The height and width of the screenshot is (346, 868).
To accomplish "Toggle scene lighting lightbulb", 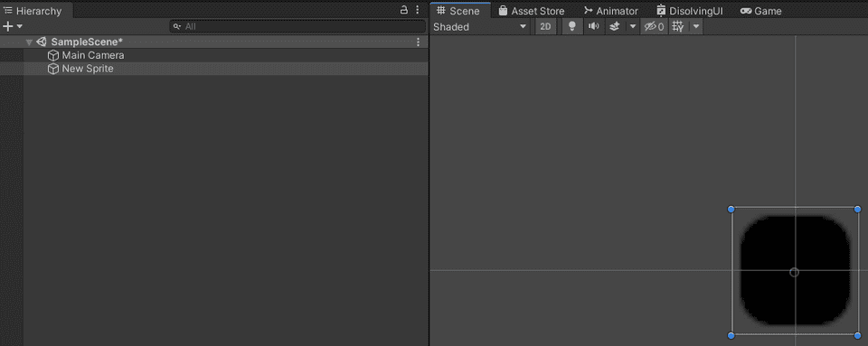I will click(572, 26).
